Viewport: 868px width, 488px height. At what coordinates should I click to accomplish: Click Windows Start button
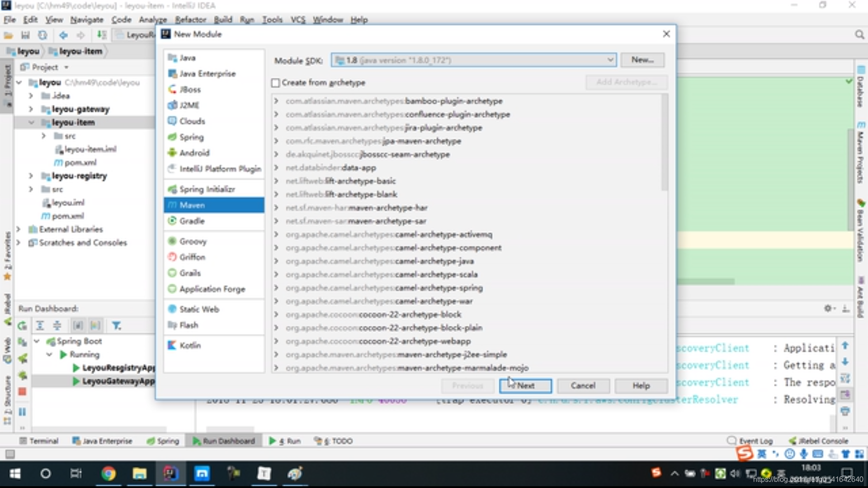click(x=15, y=473)
